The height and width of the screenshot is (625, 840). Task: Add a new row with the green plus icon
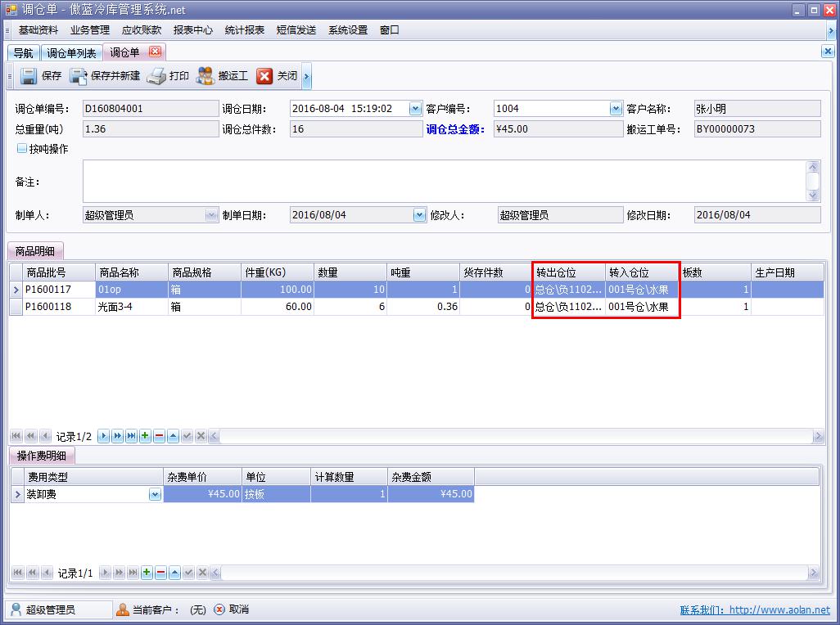coord(145,435)
